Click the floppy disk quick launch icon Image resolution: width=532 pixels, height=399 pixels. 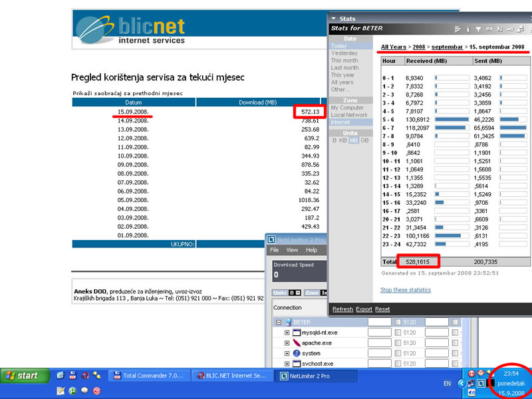coord(73,375)
